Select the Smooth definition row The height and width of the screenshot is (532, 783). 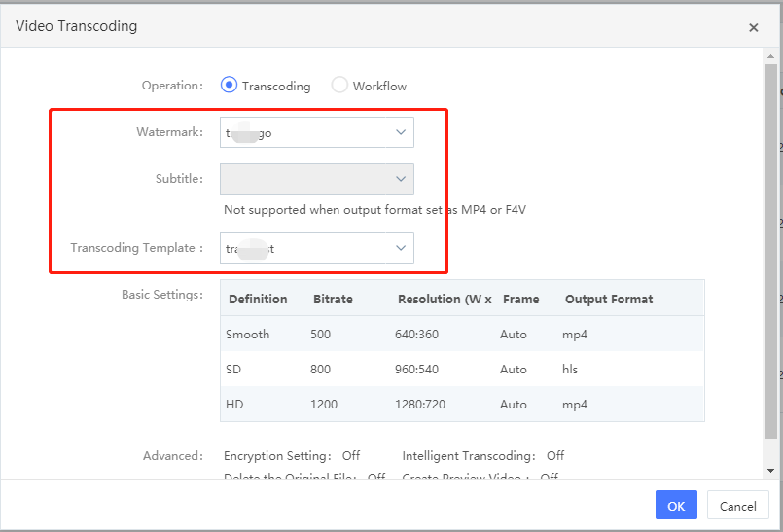(462, 334)
